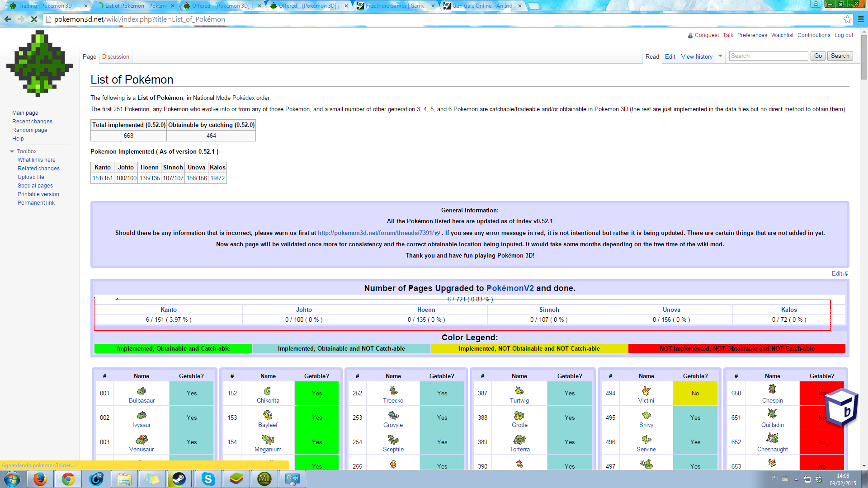
Task: Open the What links here link
Action: pos(37,160)
